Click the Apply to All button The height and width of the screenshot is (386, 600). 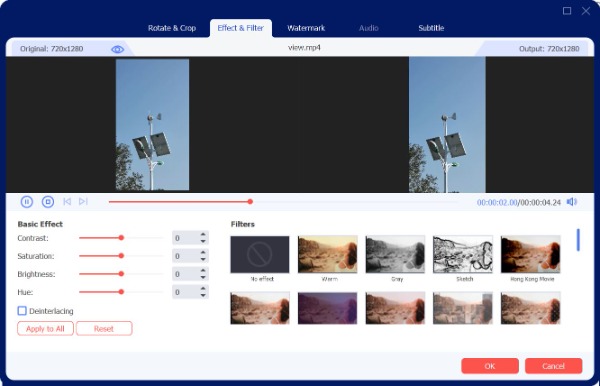click(x=45, y=329)
